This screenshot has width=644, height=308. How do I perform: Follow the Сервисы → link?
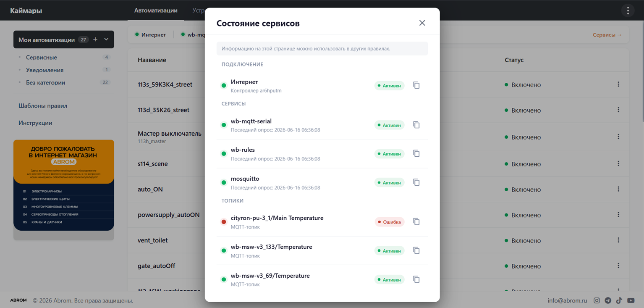pos(607,35)
